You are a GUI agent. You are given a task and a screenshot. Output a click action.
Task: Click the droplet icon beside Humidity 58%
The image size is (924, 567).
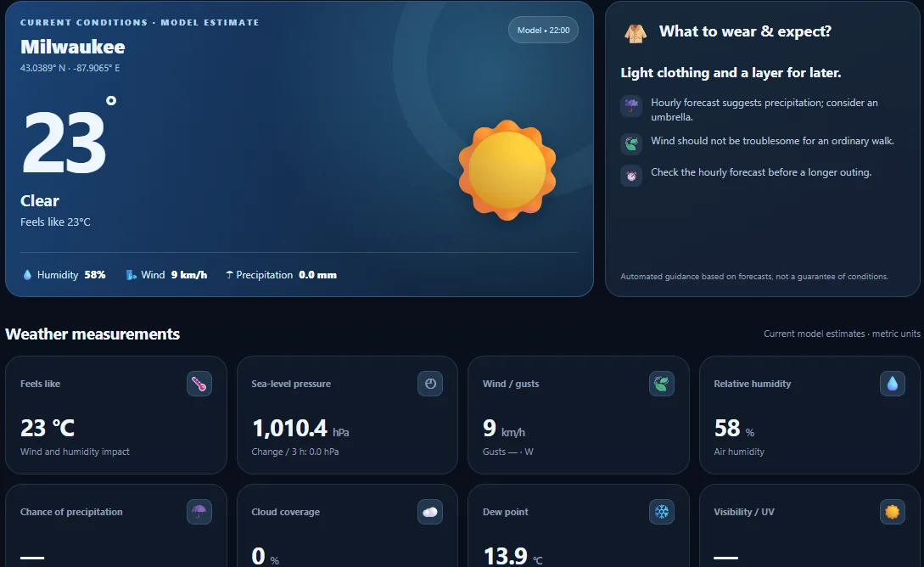click(27, 275)
